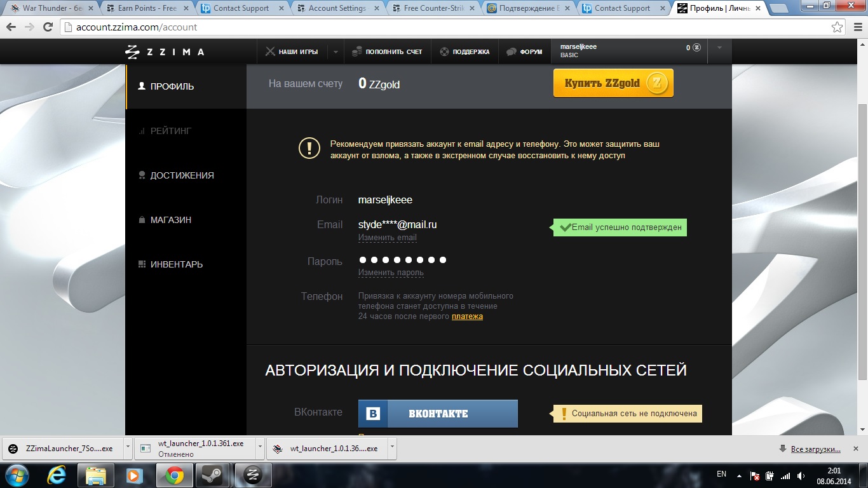868x488 pixels.
Task: Click the volume speaker tray icon
Action: click(x=800, y=475)
